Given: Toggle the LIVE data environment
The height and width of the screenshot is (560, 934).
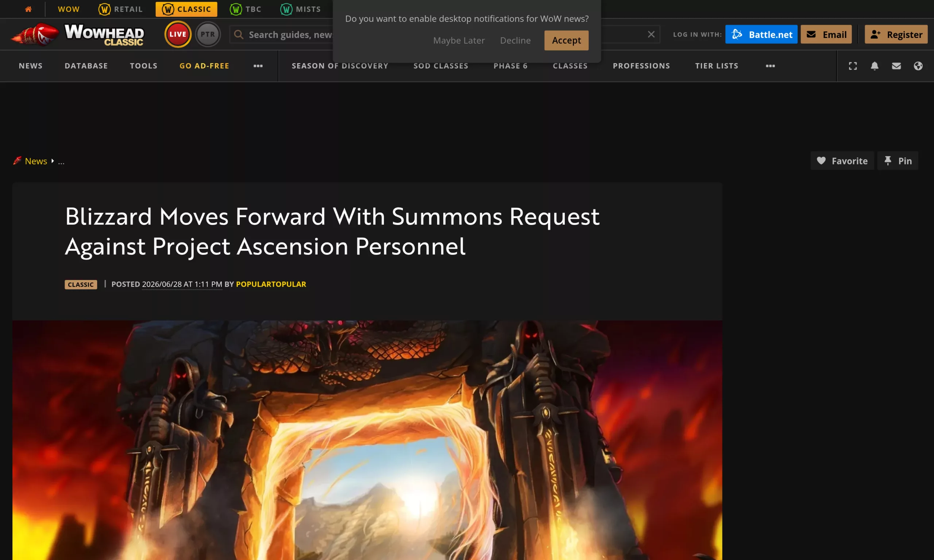Looking at the screenshot, I should (178, 34).
